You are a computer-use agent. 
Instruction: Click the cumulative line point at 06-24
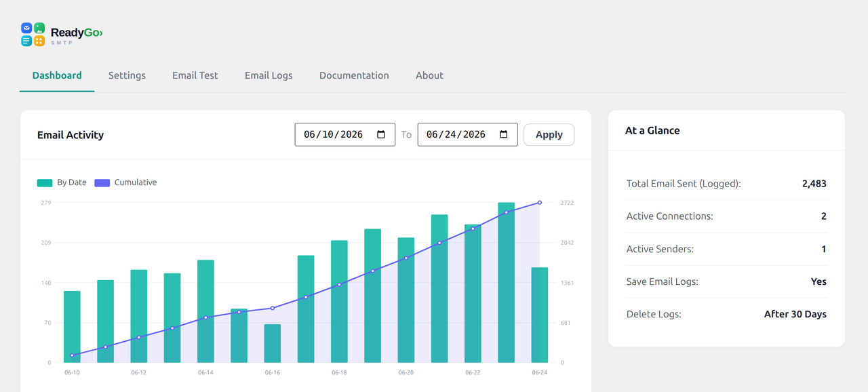tap(540, 202)
